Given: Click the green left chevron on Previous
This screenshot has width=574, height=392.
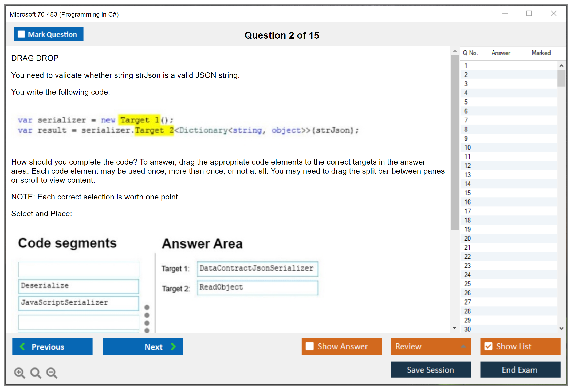Looking at the screenshot, I should pyautogui.click(x=22, y=347).
